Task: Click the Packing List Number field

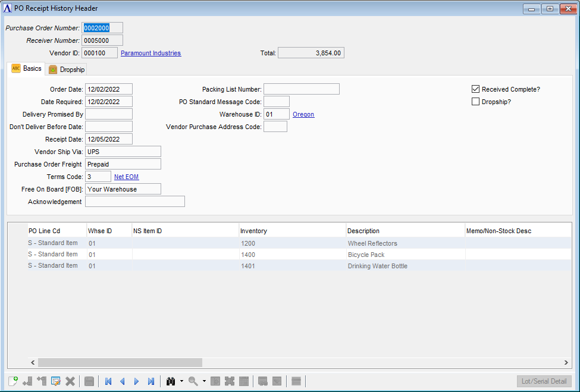Action: coord(302,89)
